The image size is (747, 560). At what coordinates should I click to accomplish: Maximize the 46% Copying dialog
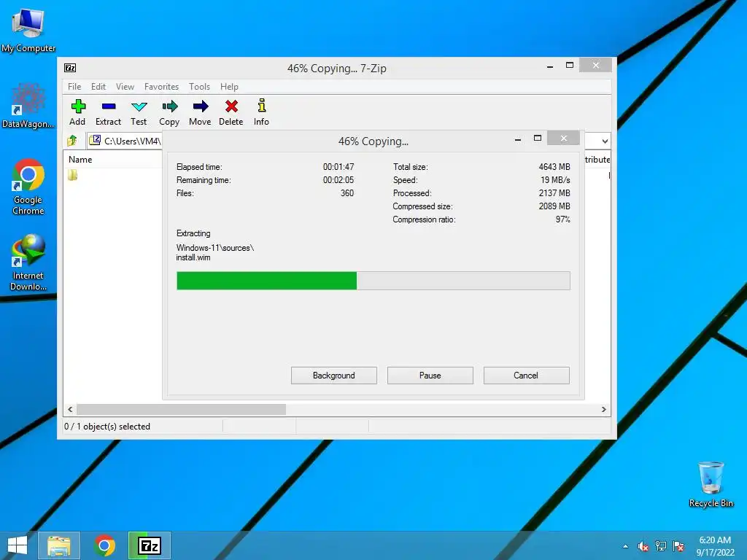tap(538, 138)
